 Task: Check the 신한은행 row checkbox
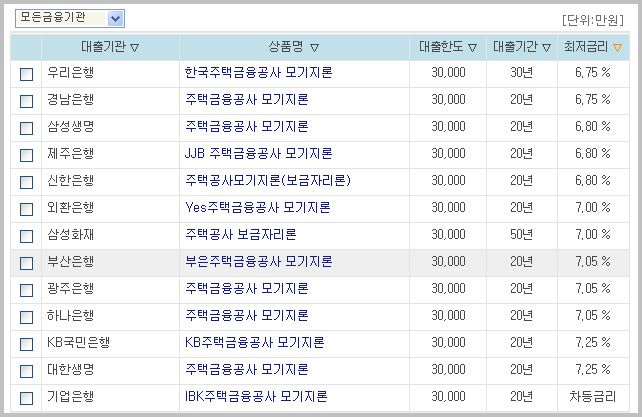pos(27,182)
